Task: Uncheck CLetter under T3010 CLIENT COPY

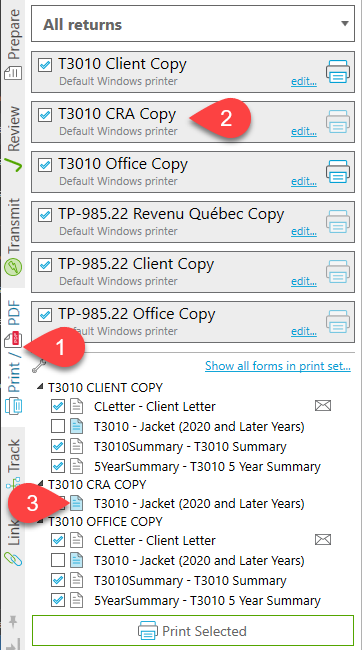Action: [x=58, y=406]
